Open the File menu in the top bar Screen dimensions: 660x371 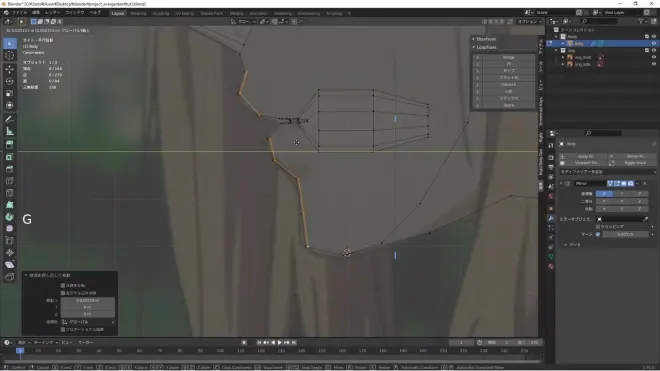pyautogui.click(x=19, y=13)
